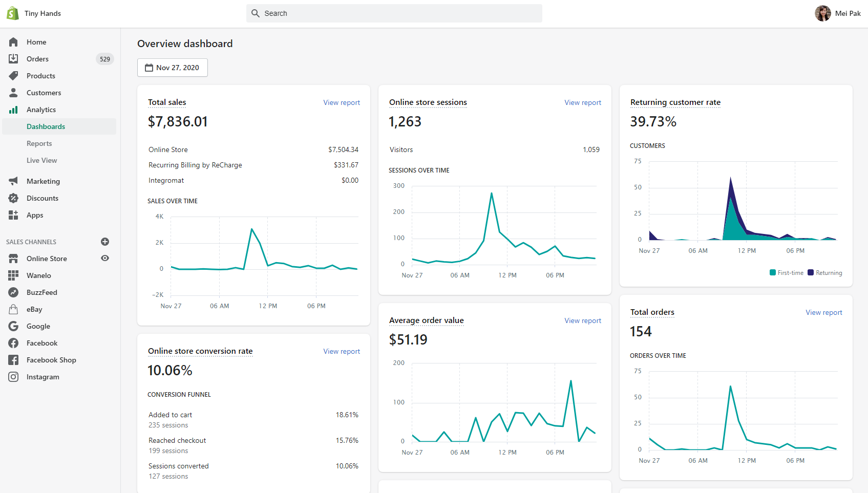The width and height of the screenshot is (868, 493).
Task: Click the eBay shopping bag icon
Action: pos(13,309)
